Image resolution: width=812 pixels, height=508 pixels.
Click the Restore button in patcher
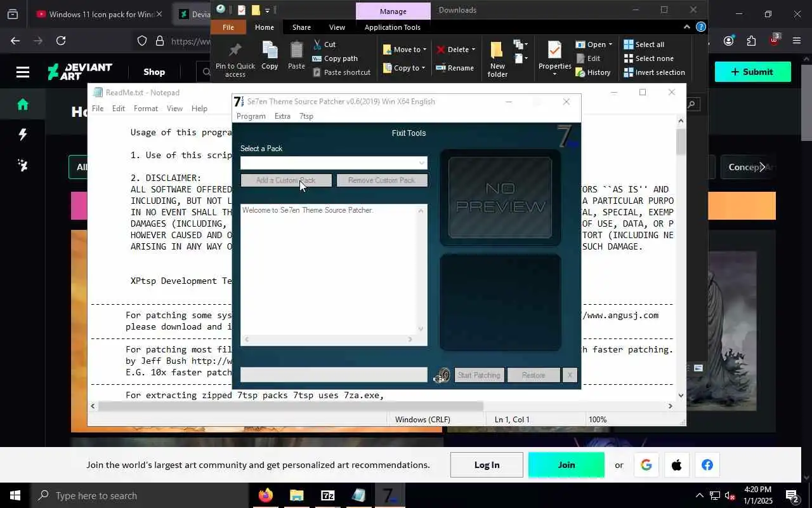533,375
